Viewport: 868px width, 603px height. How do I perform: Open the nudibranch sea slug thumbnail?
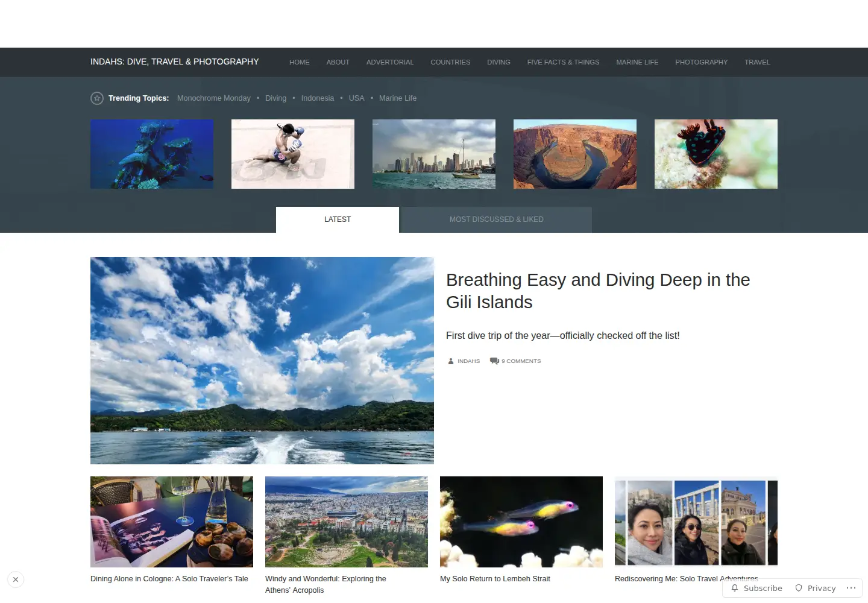[x=716, y=154]
